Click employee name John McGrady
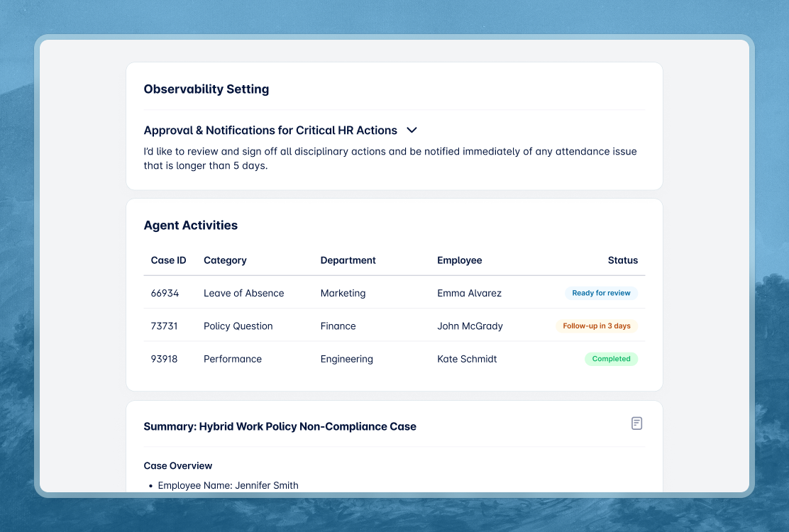 (470, 326)
